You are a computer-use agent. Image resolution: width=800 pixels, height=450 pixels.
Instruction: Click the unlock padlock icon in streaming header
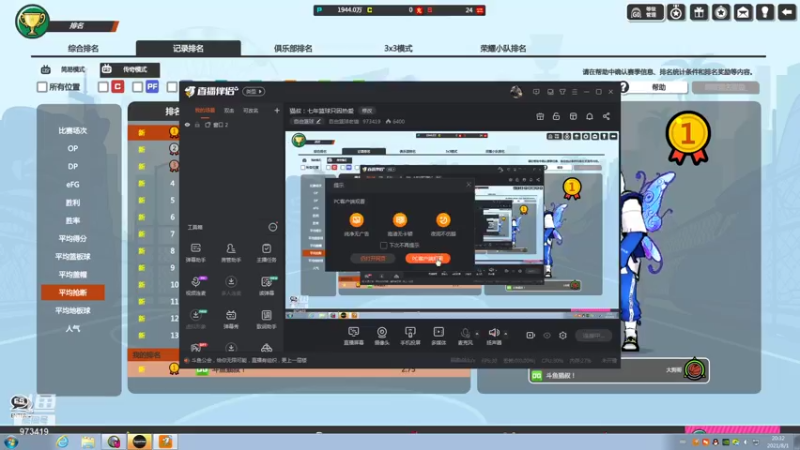[556, 116]
